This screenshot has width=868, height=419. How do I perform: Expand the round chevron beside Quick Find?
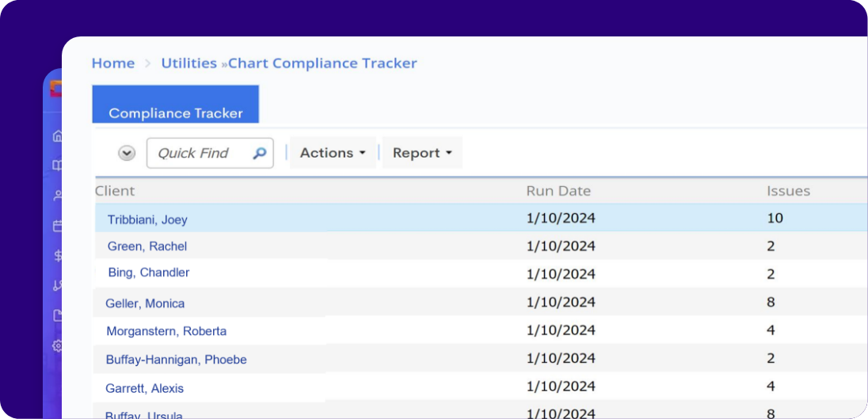pos(127,154)
